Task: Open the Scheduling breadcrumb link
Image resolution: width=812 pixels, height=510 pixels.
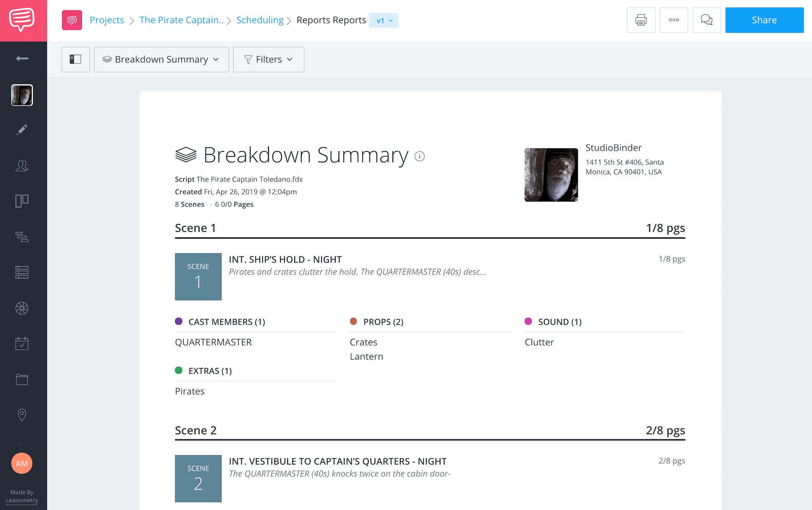Action: point(260,20)
